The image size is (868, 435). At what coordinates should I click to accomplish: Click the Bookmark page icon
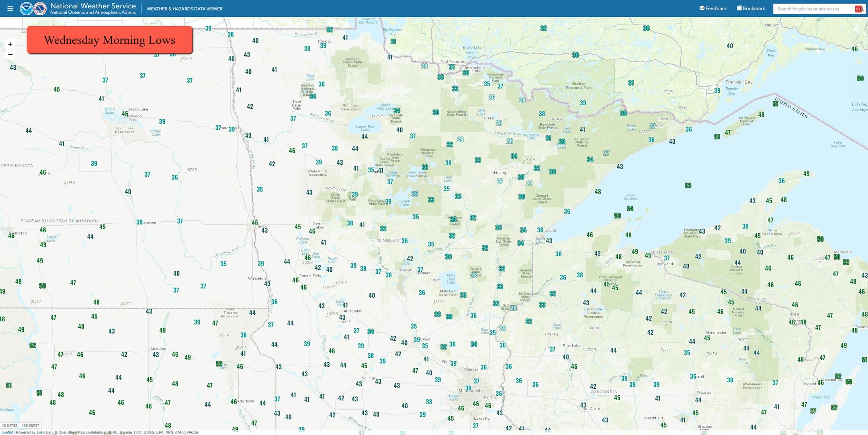tap(739, 8)
